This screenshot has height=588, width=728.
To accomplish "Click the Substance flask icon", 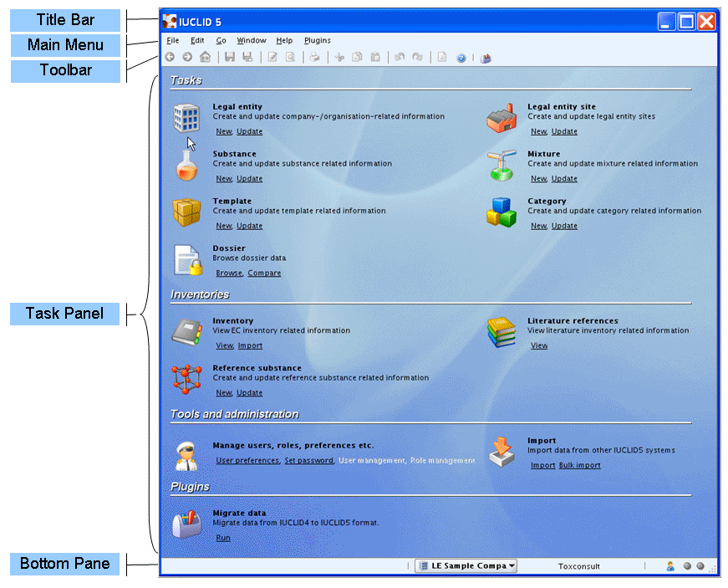I will point(186,166).
